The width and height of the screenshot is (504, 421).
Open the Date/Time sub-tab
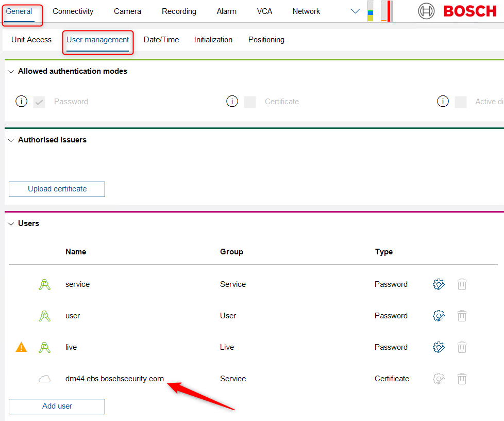coord(161,40)
